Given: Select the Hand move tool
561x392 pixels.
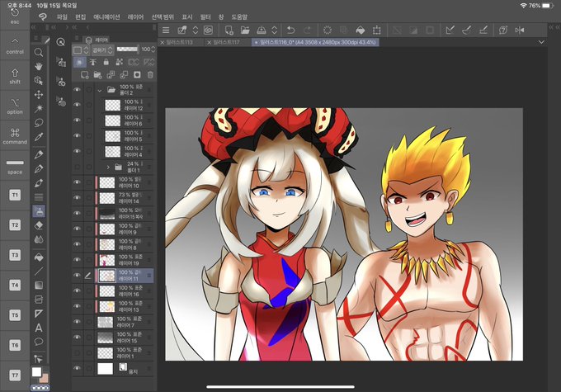Looking at the screenshot, I should [x=39, y=67].
